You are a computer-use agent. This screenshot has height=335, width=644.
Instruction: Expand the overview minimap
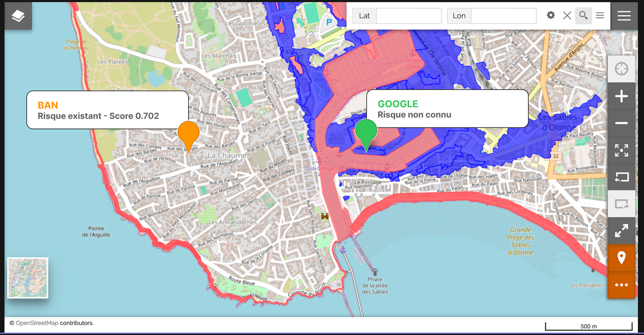[28, 278]
